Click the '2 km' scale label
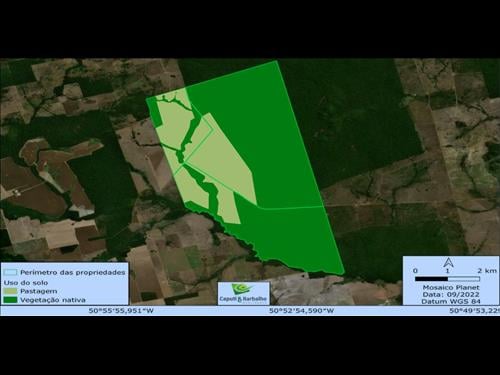The image size is (500, 375). coord(487,271)
